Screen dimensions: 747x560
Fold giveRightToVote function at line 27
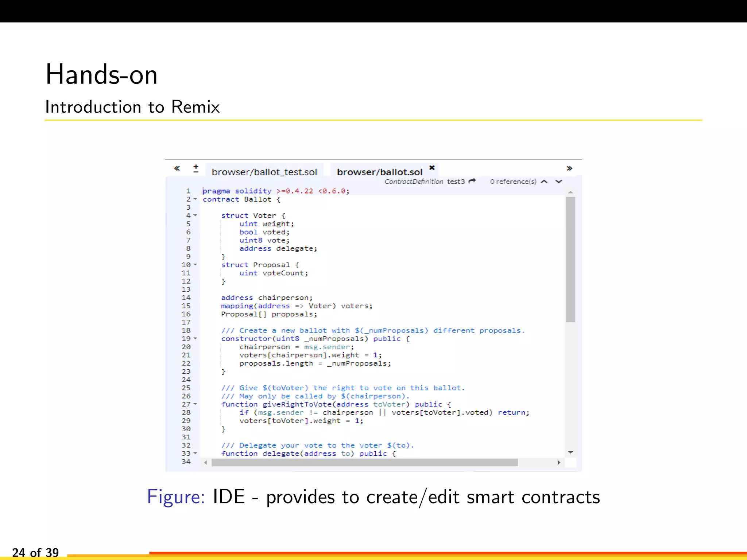coord(195,404)
